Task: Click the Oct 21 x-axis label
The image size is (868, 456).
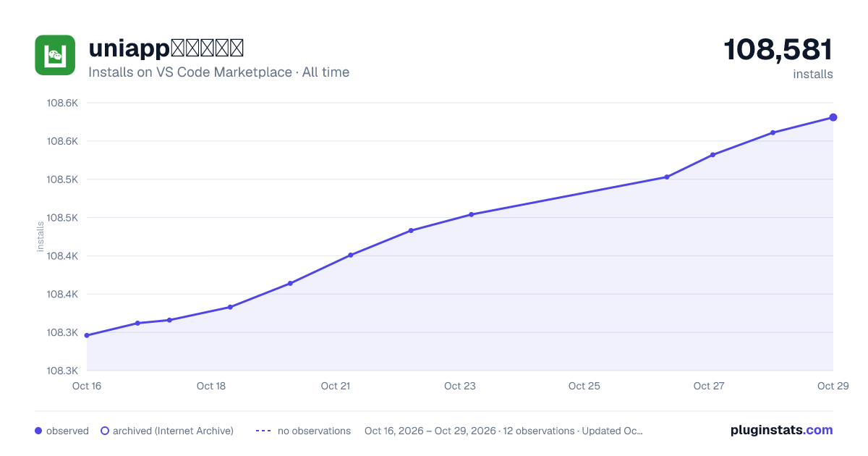Action: click(336, 386)
